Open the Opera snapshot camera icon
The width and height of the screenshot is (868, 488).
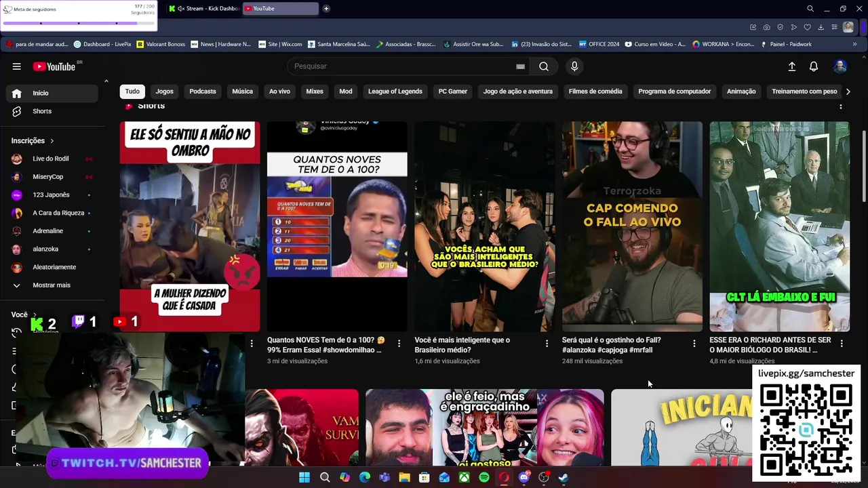(766, 27)
